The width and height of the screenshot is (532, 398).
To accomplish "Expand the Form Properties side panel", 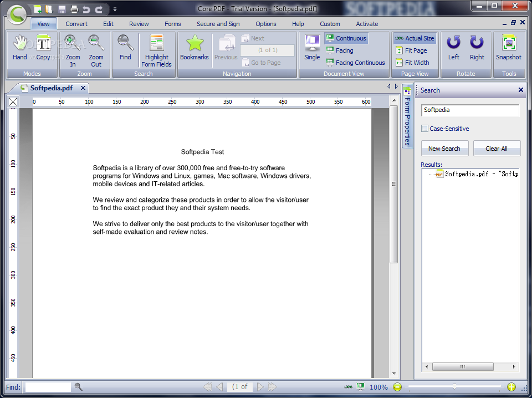I will tap(407, 116).
